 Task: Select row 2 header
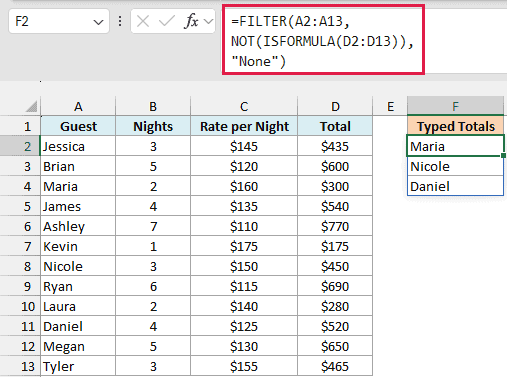click(20, 146)
